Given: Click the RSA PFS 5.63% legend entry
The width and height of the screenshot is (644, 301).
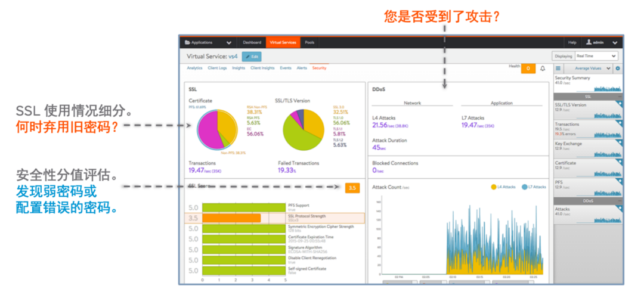Looking at the screenshot, I should pyautogui.click(x=254, y=121).
